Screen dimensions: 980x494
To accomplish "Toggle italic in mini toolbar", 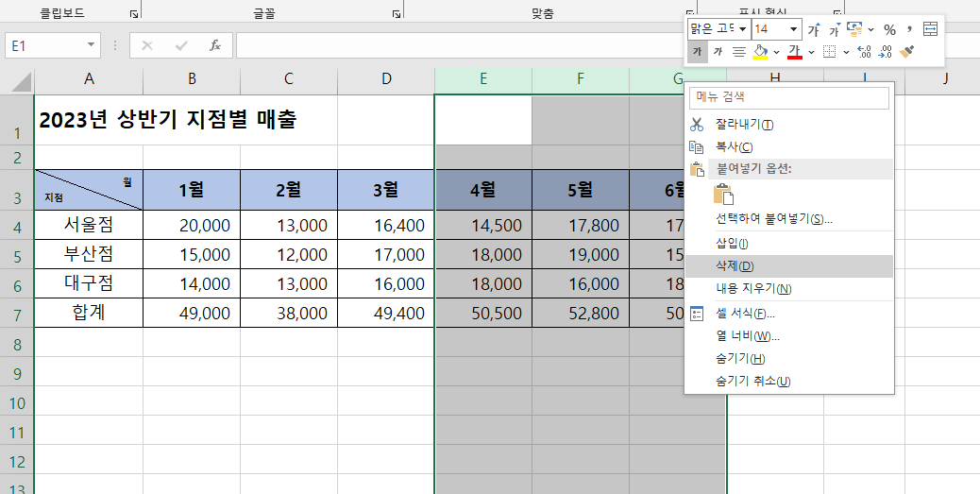I will pyautogui.click(x=718, y=52).
